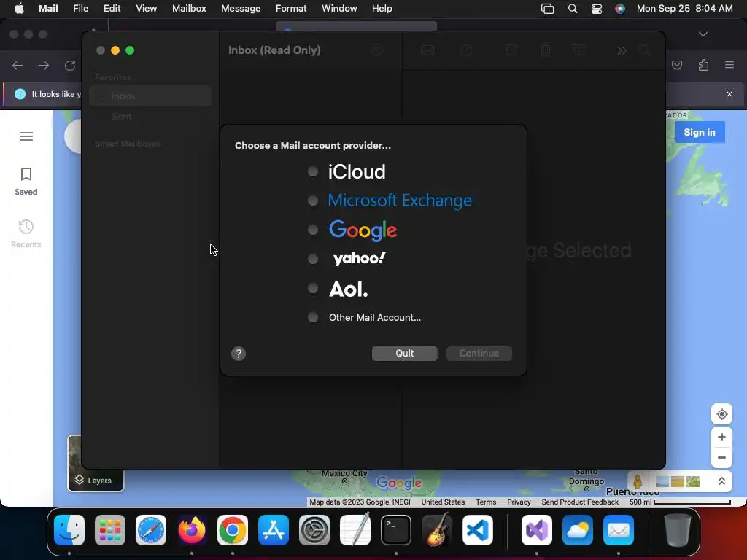747x560 pixels.
Task: Click Sign in on the Google Maps page
Action: [x=700, y=133]
